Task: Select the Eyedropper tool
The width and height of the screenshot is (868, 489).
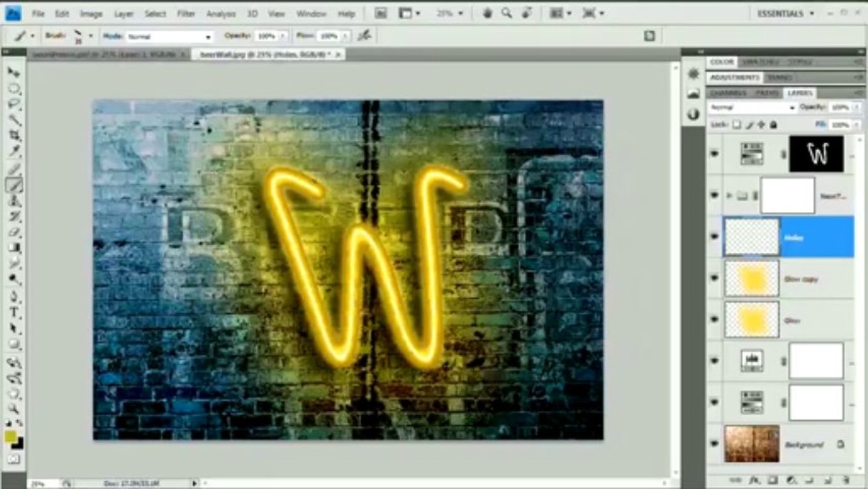Action: pyautogui.click(x=14, y=151)
